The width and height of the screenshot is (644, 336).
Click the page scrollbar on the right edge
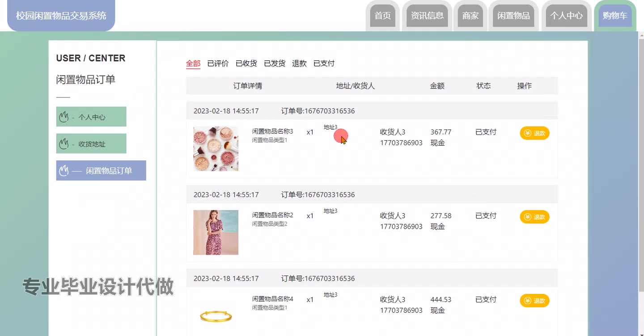click(x=640, y=164)
